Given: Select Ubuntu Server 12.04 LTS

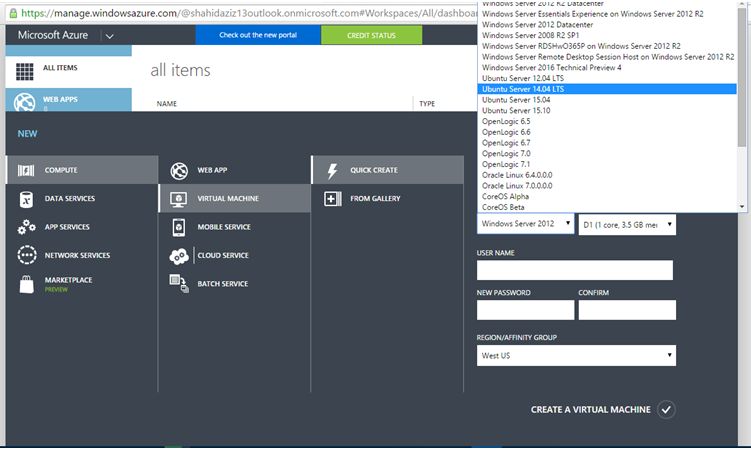Looking at the screenshot, I should click(607, 78).
